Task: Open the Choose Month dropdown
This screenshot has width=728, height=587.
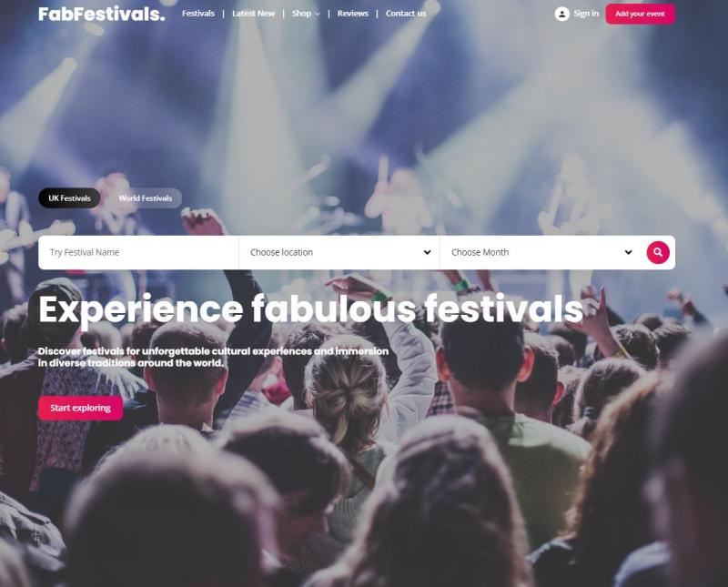Action: [x=541, y=252]
